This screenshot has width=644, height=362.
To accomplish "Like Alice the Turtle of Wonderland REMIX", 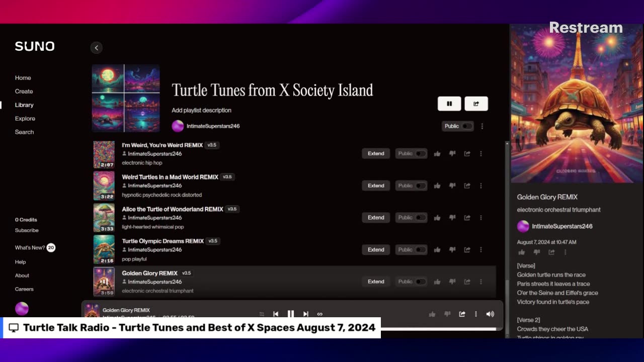I will pos(437,218).
